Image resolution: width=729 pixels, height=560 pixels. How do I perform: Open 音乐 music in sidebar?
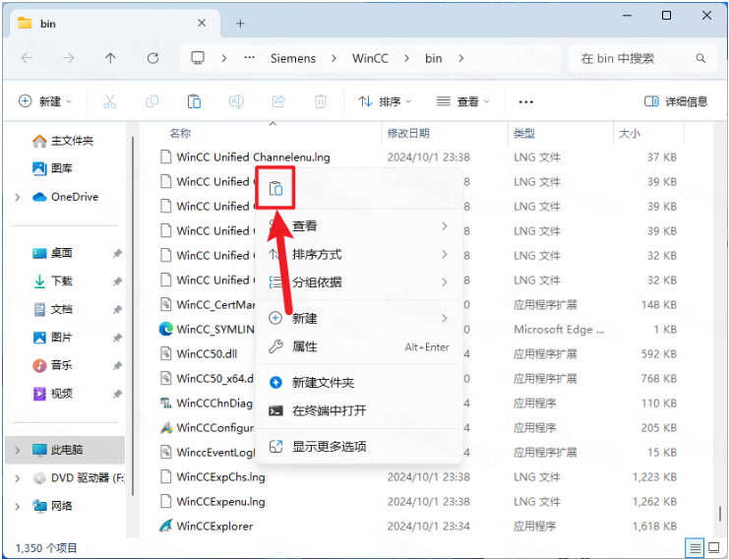(52, 365)
